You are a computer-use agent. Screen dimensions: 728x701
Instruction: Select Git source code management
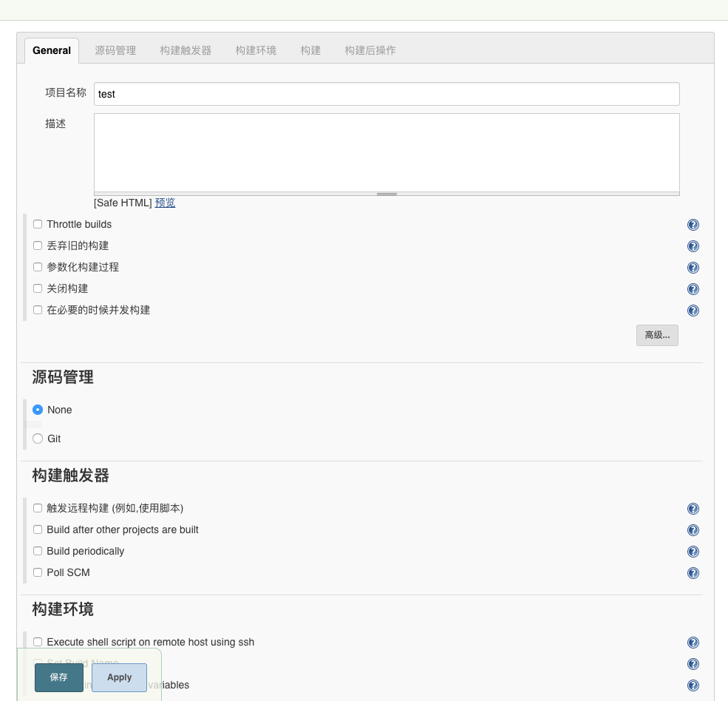click(x=38, y=438)
